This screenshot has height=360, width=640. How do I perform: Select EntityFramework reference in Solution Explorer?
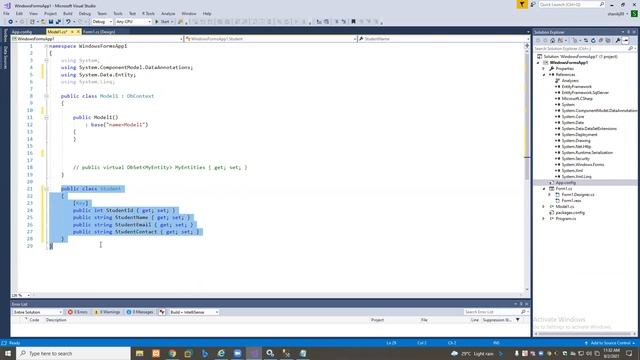pos(576,87)
